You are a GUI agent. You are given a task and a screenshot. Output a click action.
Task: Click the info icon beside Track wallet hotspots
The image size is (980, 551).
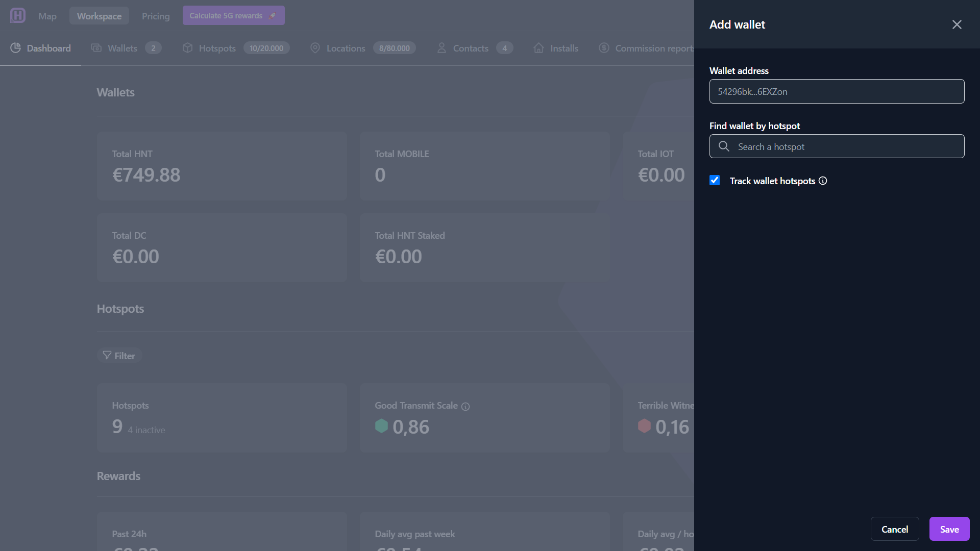(823, 181)
